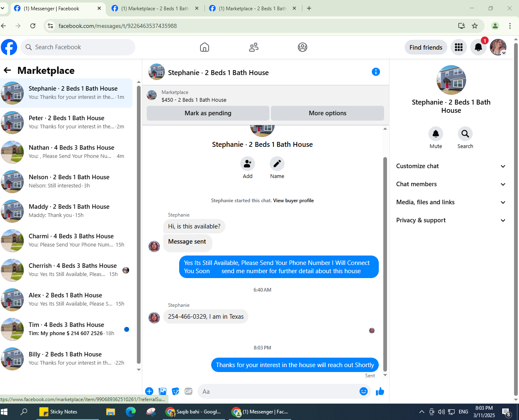The width and height of the screenshot is (519, 420).
Task: Open Windows Start menu
Action: pyautogui.click(x=5, y=412)
